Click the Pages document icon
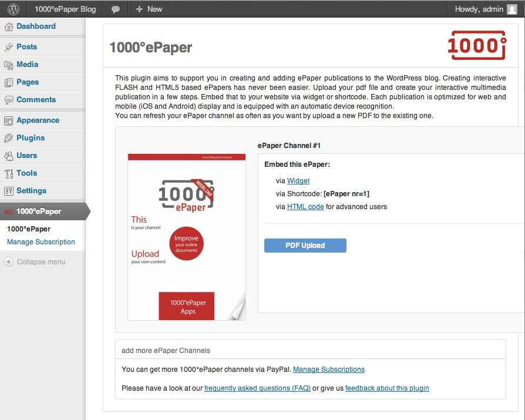Screen dimensions: 525x420 pos(9,82)
